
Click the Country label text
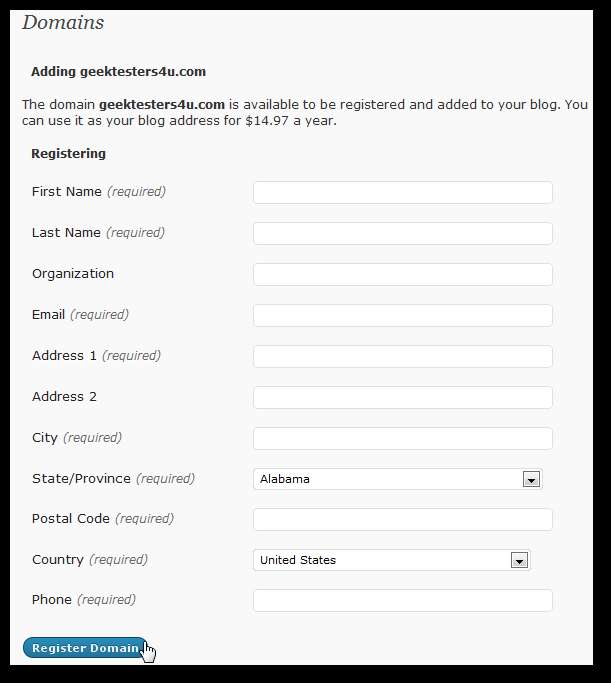click(60, 560)
